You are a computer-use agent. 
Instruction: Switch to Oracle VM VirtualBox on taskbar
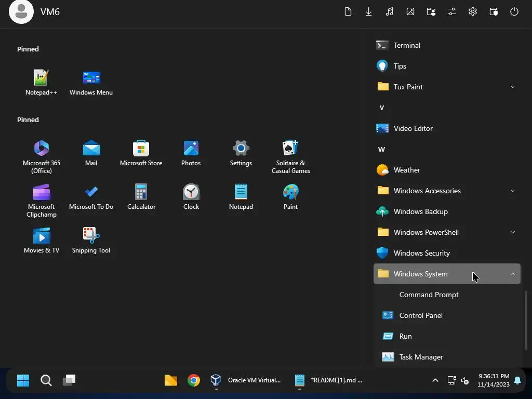tap(246, 380)
